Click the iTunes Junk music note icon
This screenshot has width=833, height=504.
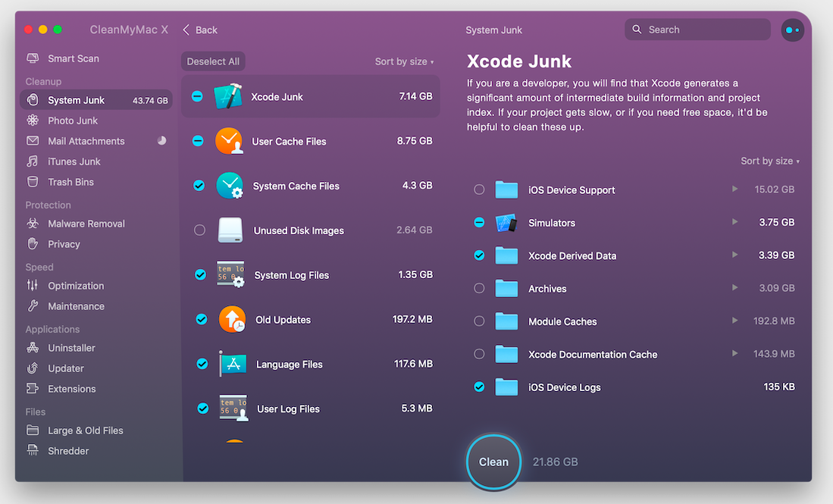tap(33, 161)
